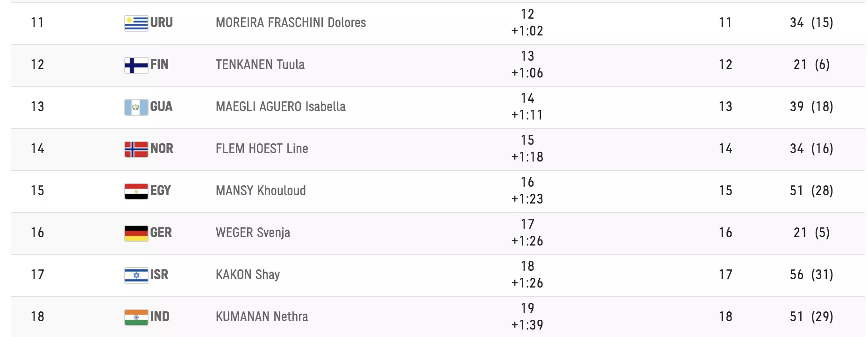The width and height of the screenshot is (868, 337).
Task: Click the Egypt flag icon
Action: tap(136, 191)
